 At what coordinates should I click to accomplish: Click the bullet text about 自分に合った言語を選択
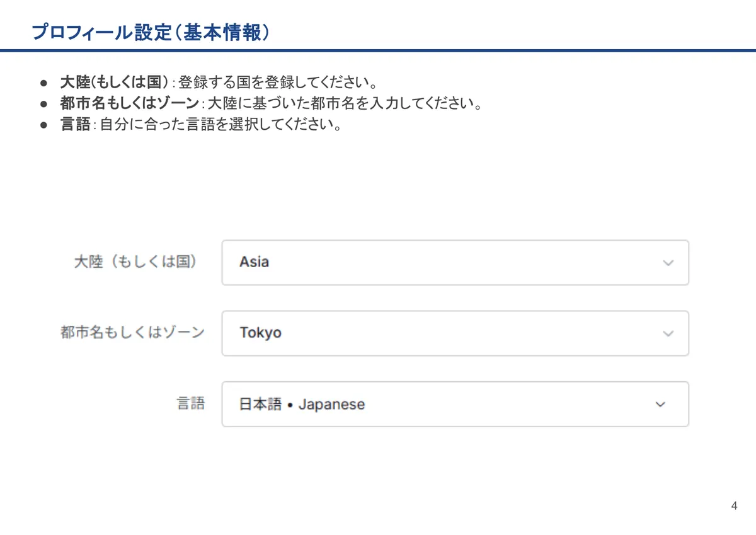pyautogui.click(x=202, y=124)
